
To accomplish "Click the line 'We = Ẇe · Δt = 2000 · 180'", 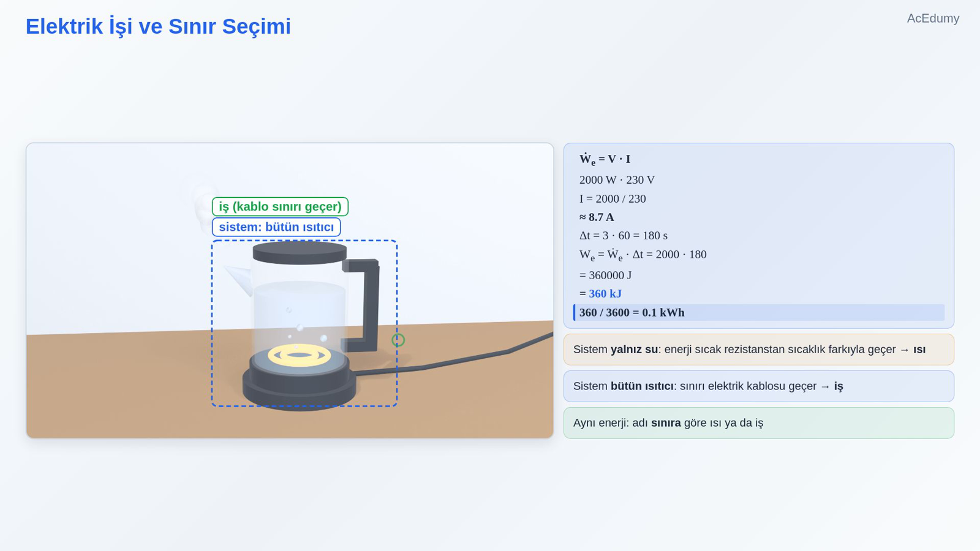I will [x=643, y=255].
